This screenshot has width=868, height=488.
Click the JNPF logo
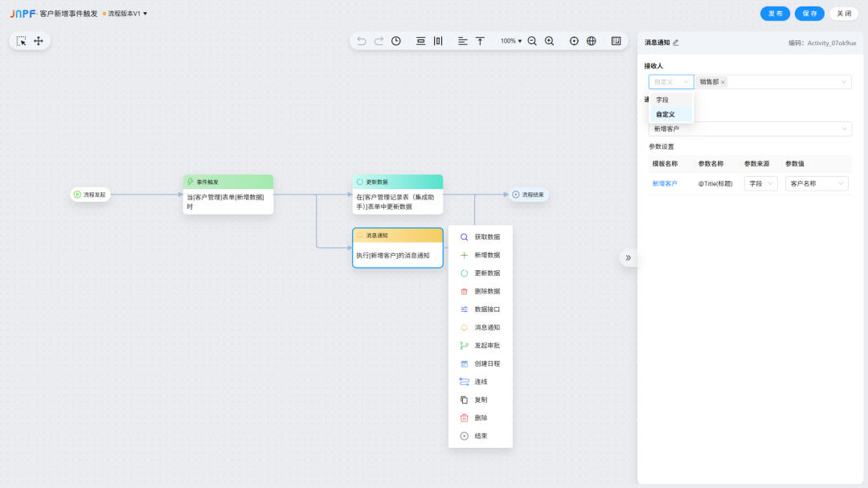[x=23, y=14]
